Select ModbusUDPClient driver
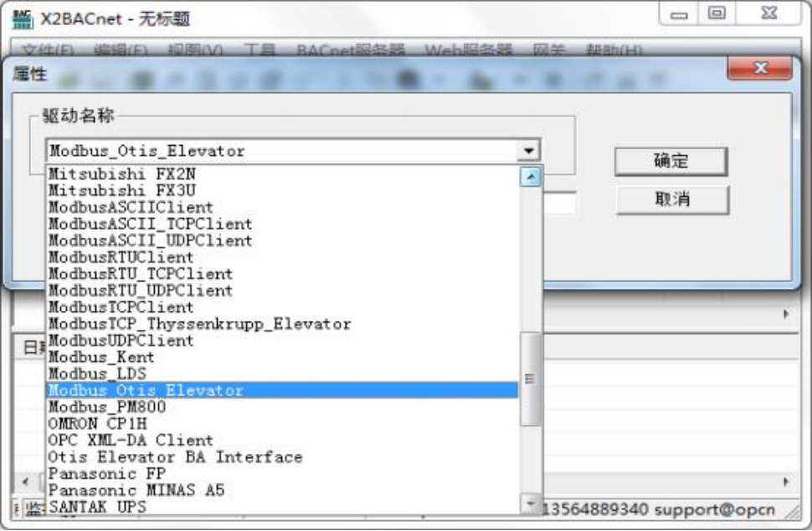The width and height of the screenshot is (812, 531). [282, 340]
